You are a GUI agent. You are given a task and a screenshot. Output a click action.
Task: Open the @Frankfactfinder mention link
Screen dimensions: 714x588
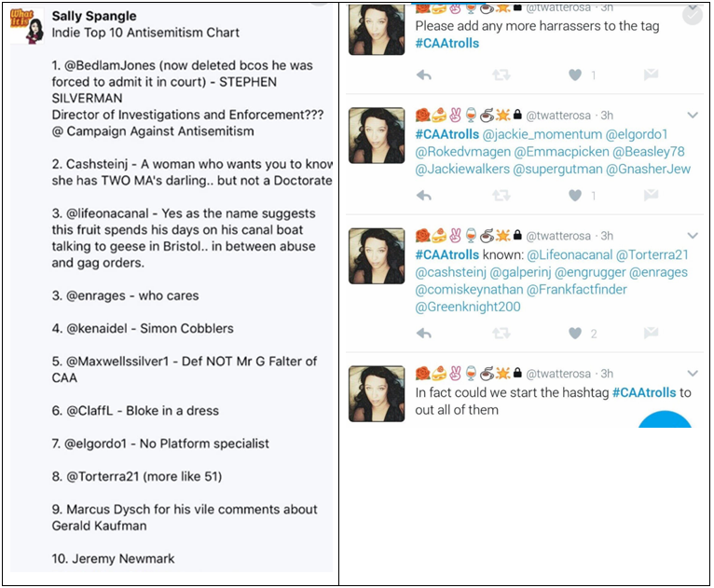[x=576, y=290]
